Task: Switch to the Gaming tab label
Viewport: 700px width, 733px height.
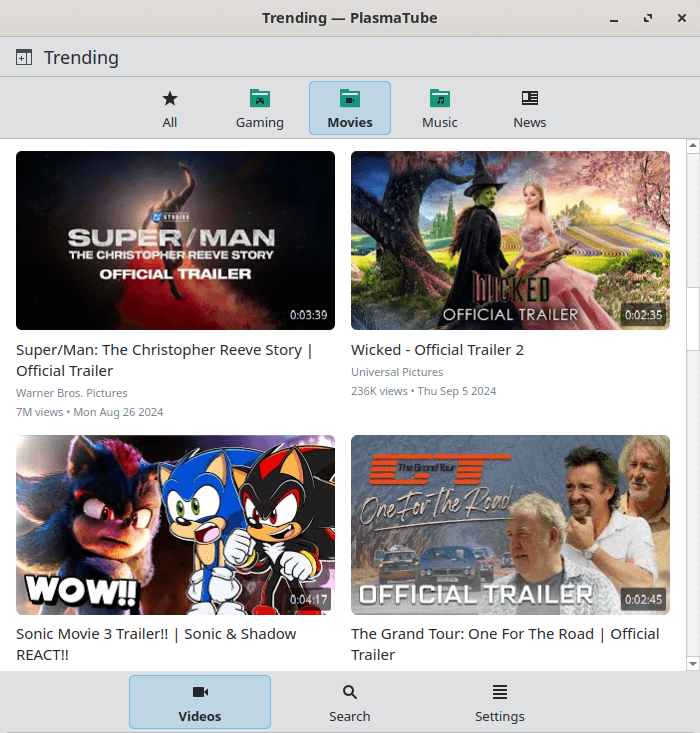Action: (x=260, y=122)
